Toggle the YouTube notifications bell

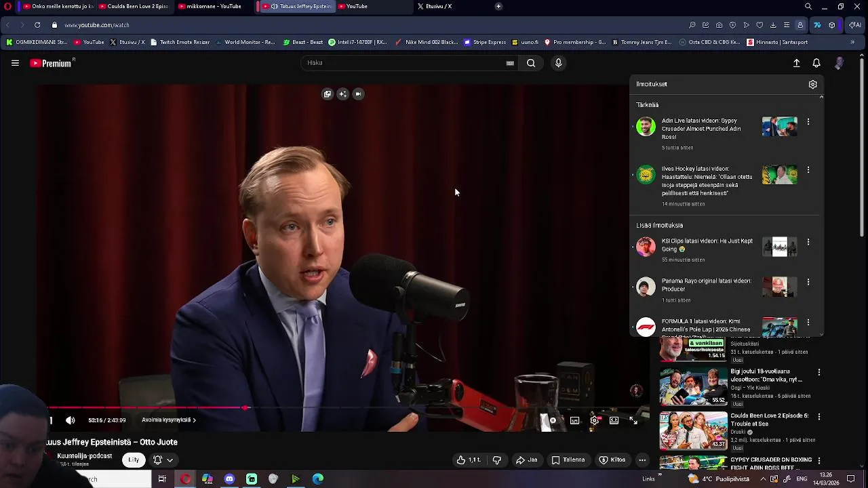click(x=816, y=63)
